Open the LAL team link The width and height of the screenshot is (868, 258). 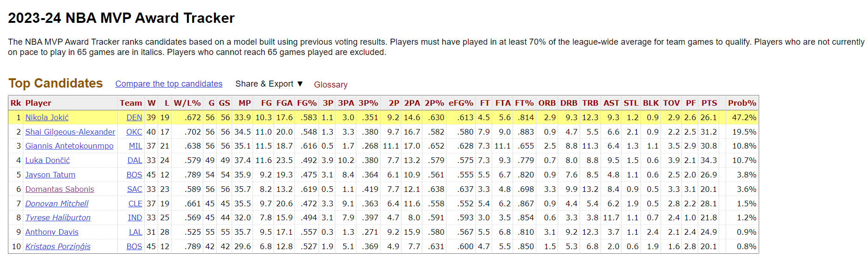coord(136,232)
